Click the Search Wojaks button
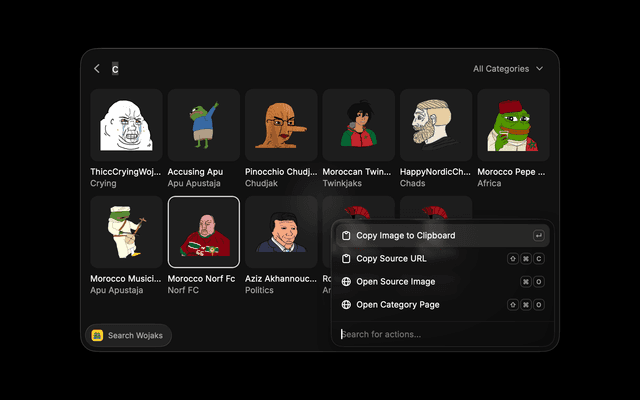This screenshot has height=400, width=640. pos(128,336)
